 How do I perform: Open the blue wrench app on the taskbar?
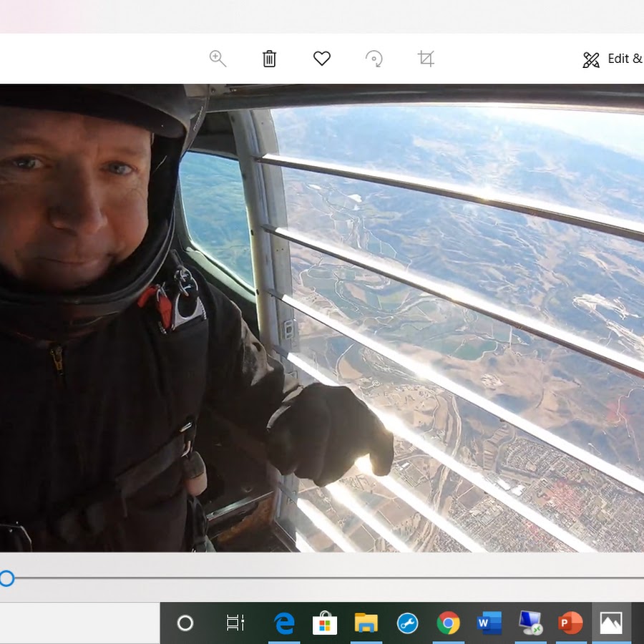pos(407,623)
